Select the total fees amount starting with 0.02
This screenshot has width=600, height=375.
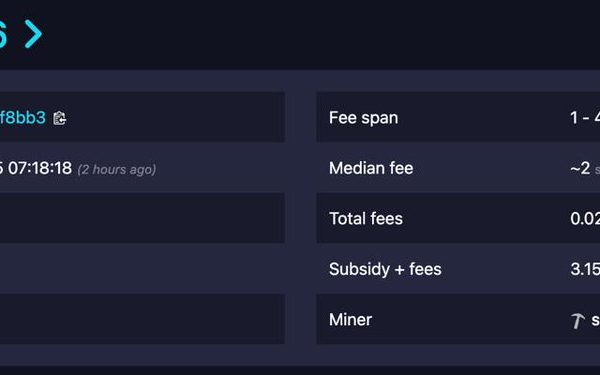click(585, 218)
